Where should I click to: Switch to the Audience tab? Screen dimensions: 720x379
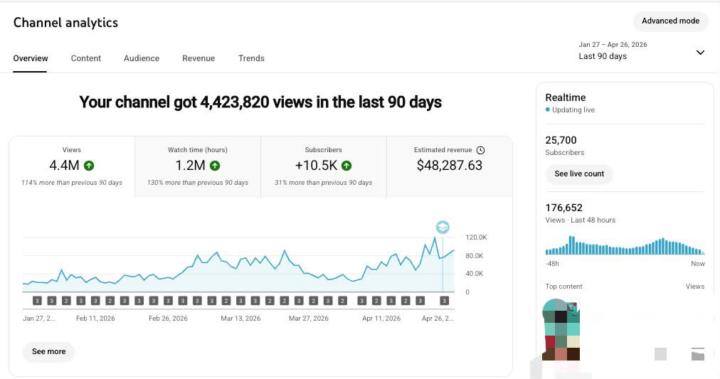point(141,58)
